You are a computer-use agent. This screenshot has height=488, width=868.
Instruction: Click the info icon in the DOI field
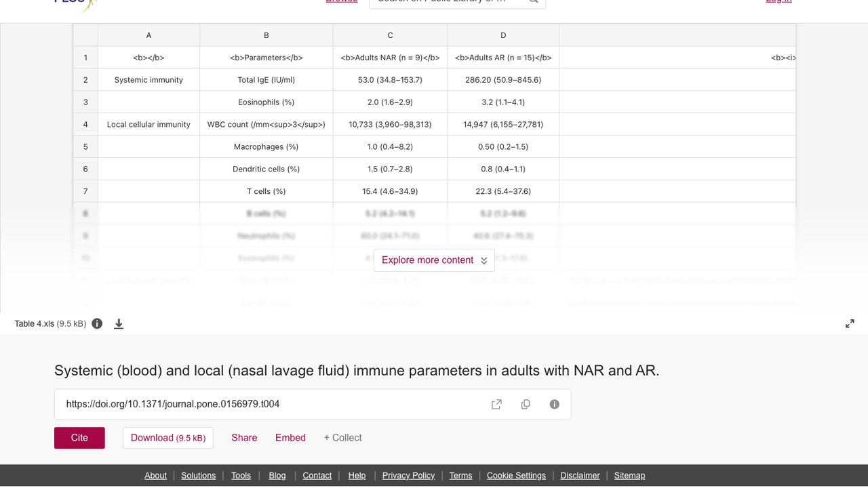554,404
